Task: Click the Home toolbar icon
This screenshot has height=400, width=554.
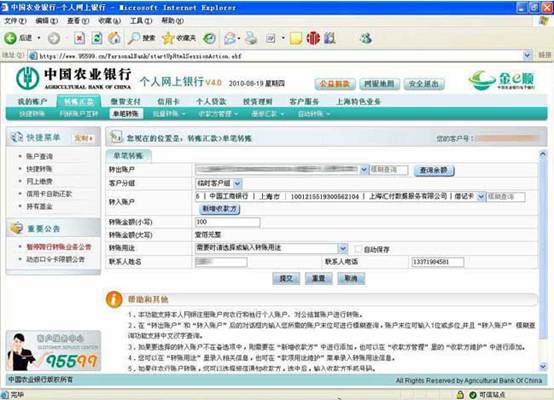Action: tap(114, 38)
